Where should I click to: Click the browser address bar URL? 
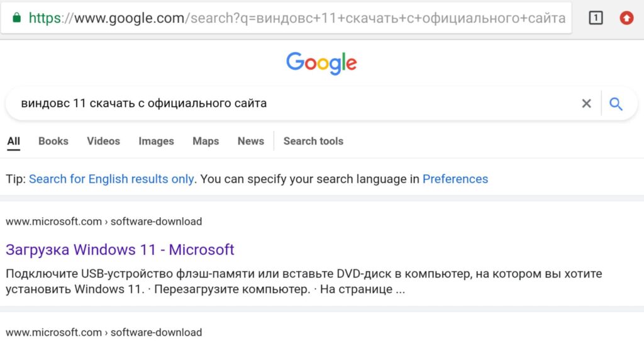pos(297,18)
